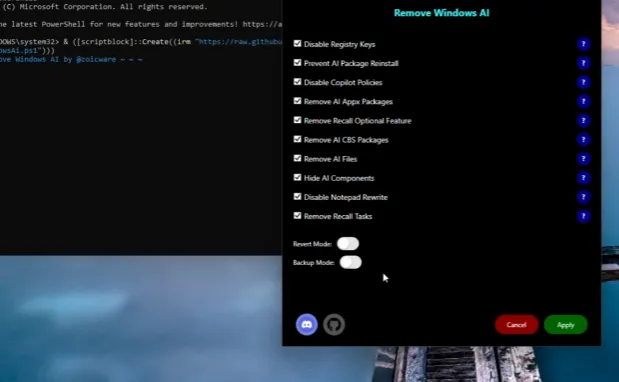The height and width of the screenshot is (382, 619).
Task: Uncheck Remove AI CBS Packages checkbox
Action: pos(297,139)
